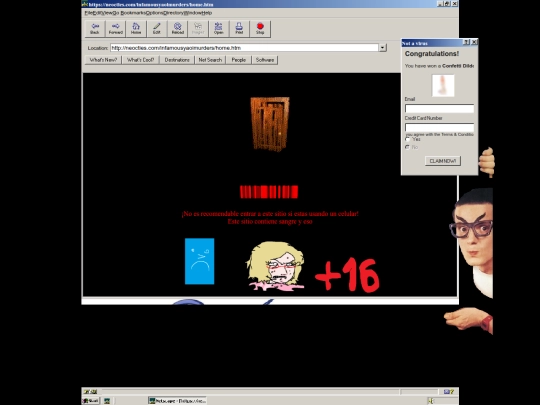Click the help question mark on popup
This screenshot has height=405, width=540.
(x=466, y=42)
